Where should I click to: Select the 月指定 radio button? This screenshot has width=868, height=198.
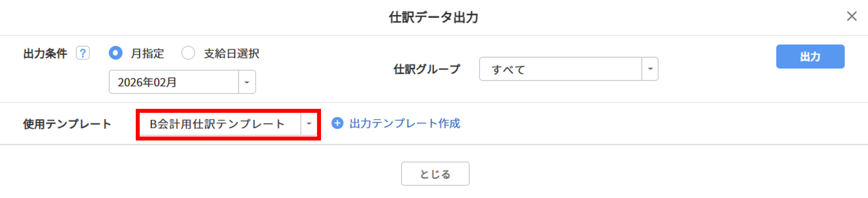tap(116, 53)
